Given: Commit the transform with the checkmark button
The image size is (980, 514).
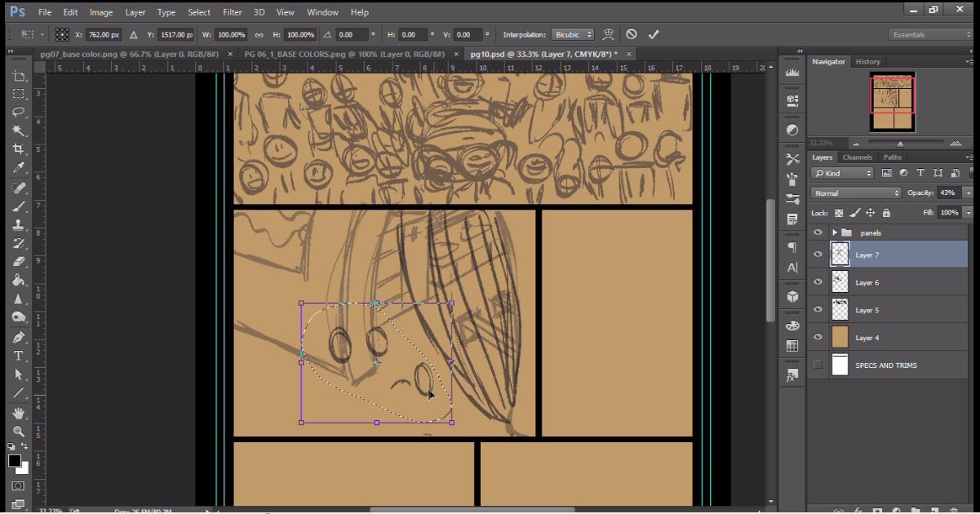Looking at the screenshot, I should coord(653,33).
